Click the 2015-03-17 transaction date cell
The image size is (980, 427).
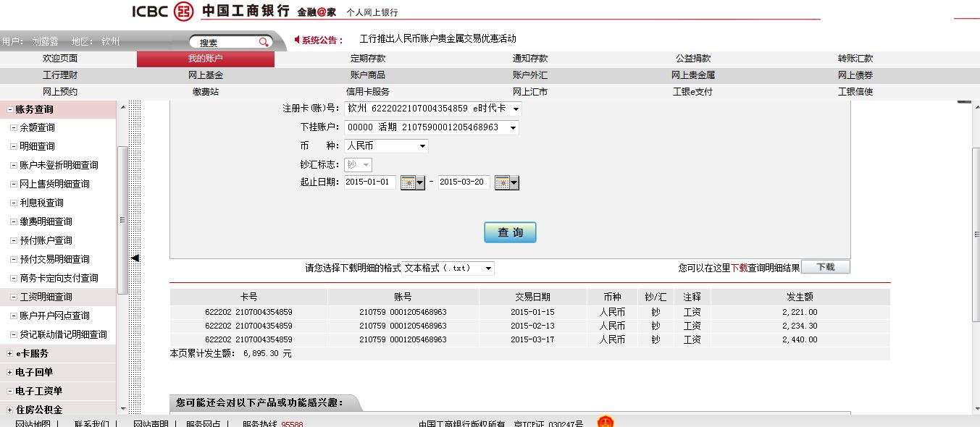click(532, 339)
